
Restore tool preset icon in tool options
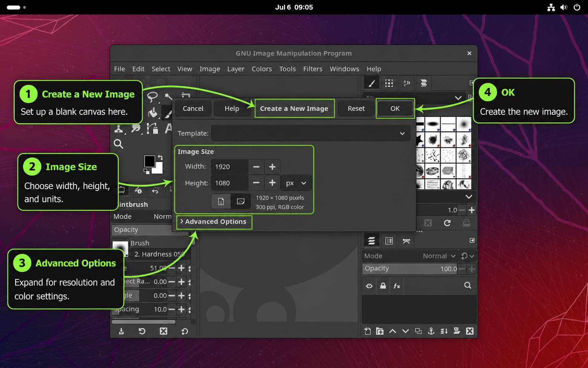pos(142,331)
